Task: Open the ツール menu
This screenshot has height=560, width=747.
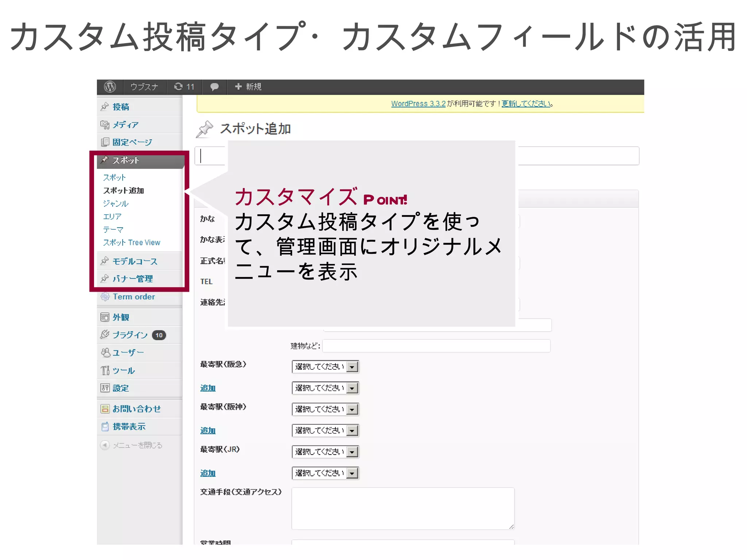Action: tap(124, 370)
